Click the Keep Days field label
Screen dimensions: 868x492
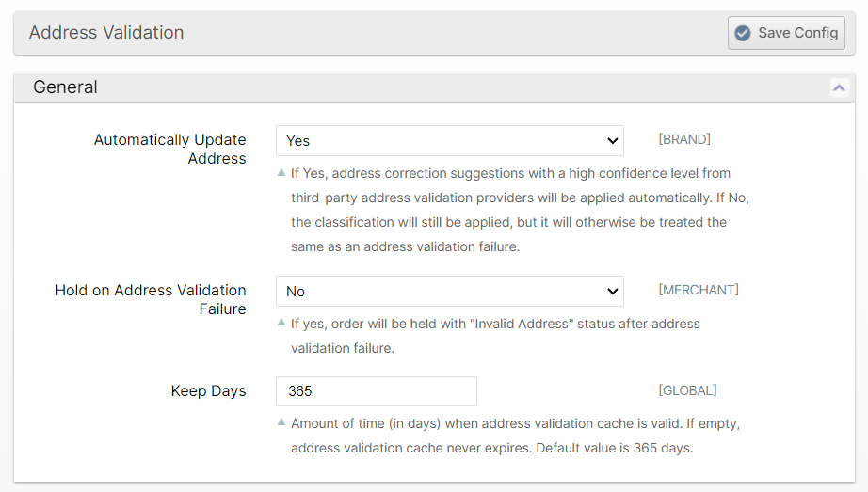pyautogui.click(x=208, y=391)
